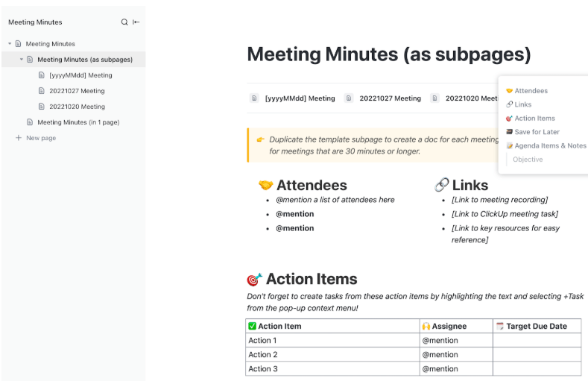Click the document title Meeting Minutes (as subpages)
This screenshot has width=588, height=381.
pos(388,54)
